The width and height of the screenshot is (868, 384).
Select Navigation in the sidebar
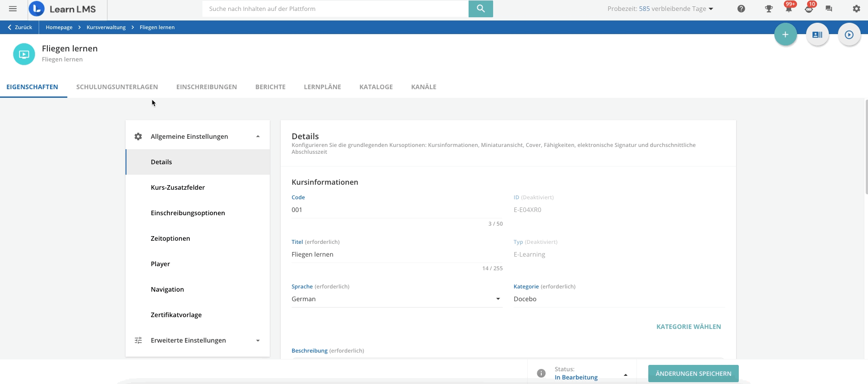click(198, 289)
